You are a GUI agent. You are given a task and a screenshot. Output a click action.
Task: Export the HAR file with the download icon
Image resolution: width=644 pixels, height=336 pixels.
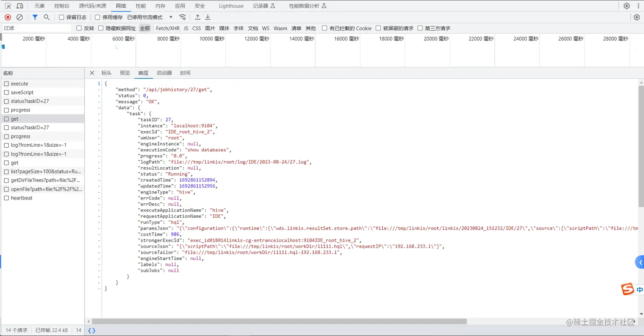pyautogui.click(x=208, y=17)
